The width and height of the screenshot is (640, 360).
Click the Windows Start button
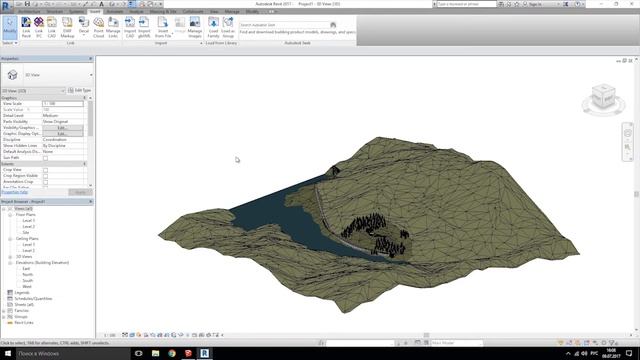[x=8, y=353]
